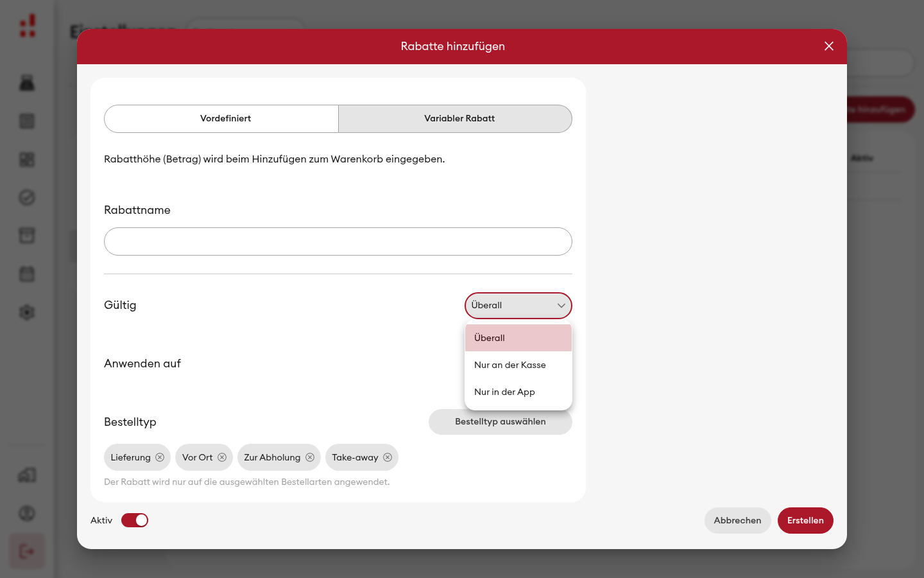Click the red dotted app logo
924x578 pixels.
[x=28, y=26]
